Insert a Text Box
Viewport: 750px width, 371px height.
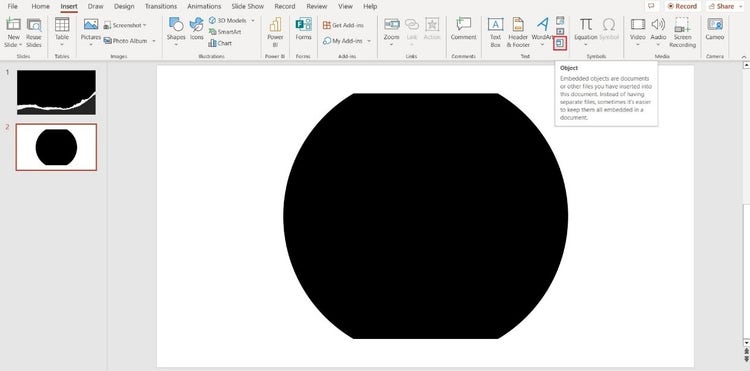[x=496, y=33]
